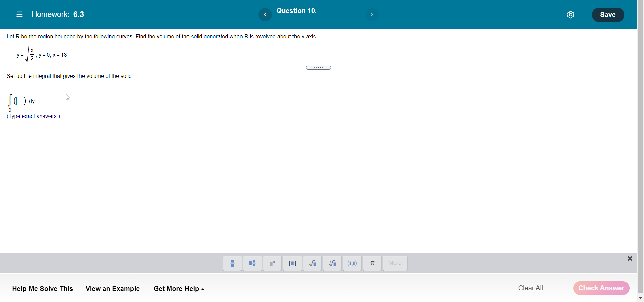644x302 pixels.
Task: Insert an nth root template
Action: coord(332,263)
